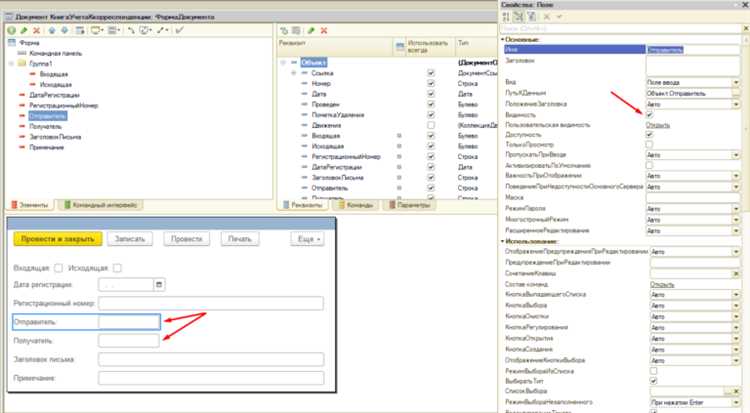Switch to the Элементы tab
This screenshot has height=413, width=750.
pyautogui.click(x=30, y=205)
